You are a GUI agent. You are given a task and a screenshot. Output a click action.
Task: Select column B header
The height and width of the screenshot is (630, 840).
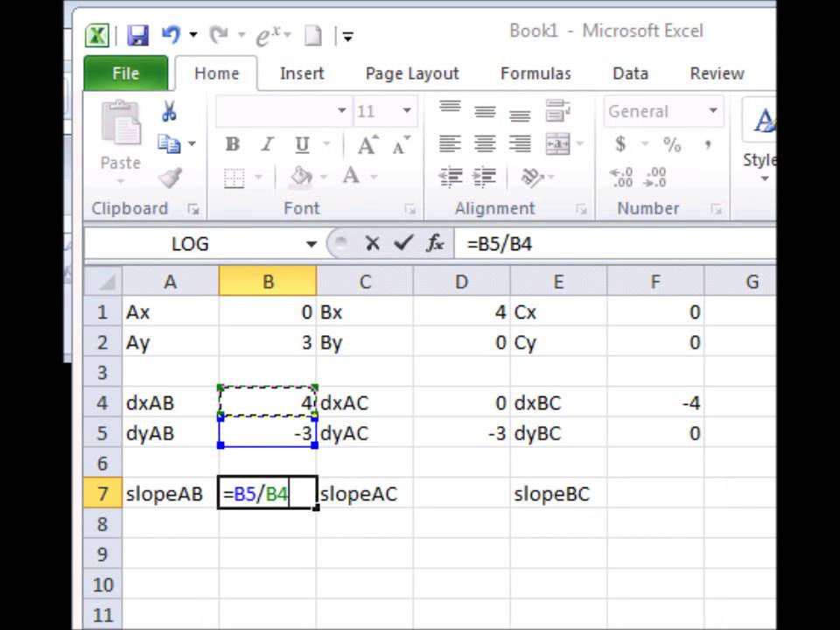pyautogui.click(x=268, y=281)
